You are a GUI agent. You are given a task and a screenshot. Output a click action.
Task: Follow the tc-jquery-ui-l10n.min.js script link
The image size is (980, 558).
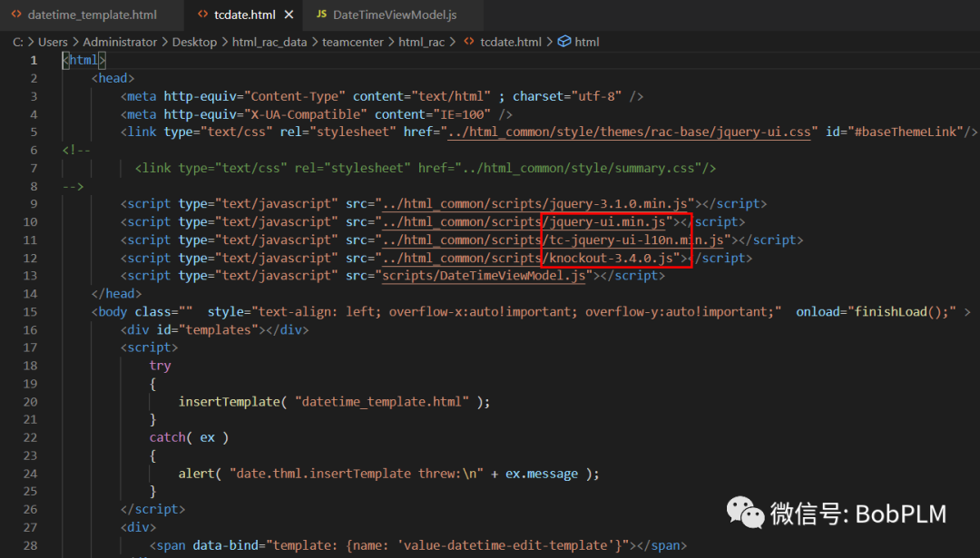[554, 240]
